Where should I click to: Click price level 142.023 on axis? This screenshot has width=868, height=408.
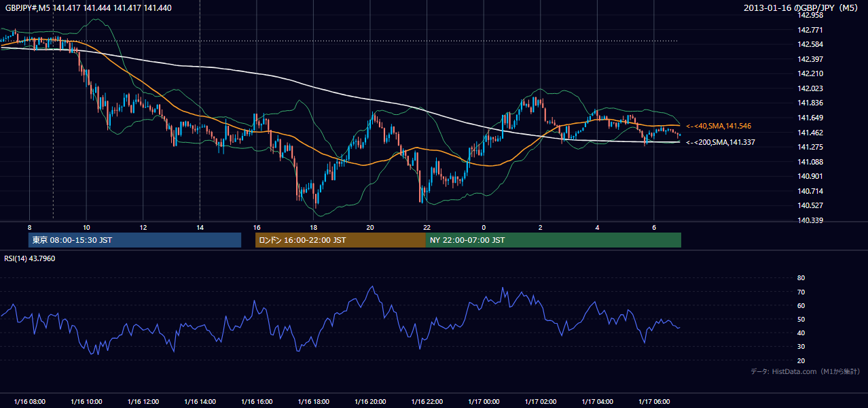click(x=810, y=88)
